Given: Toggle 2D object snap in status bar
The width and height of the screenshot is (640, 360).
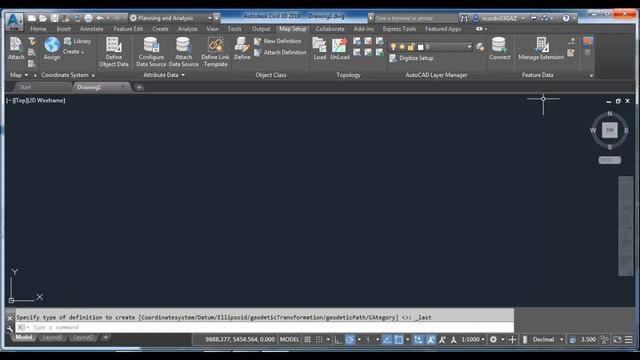Looking at the screenshot, I should pos(398,340).
